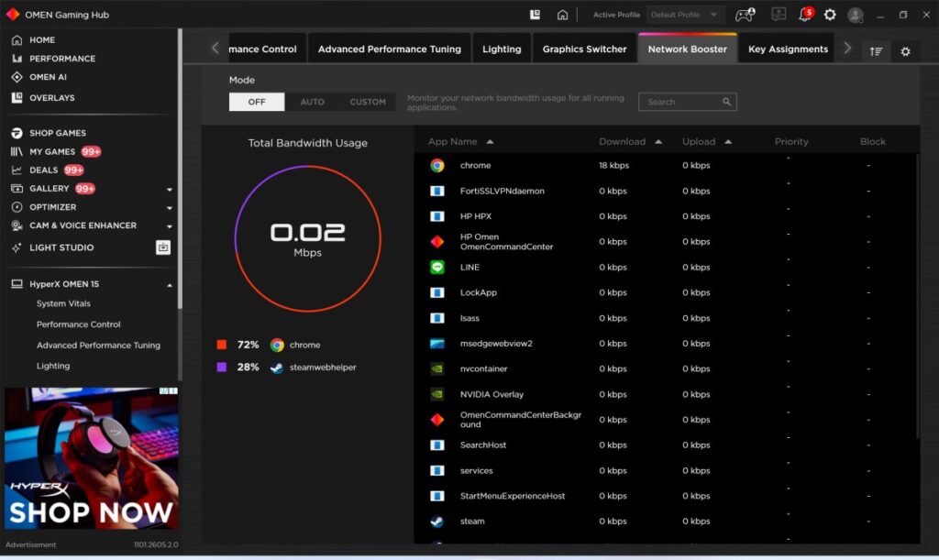Click the app Search input field
The width and height of the screenshot is (939, 560).
[x=688, y=102]
